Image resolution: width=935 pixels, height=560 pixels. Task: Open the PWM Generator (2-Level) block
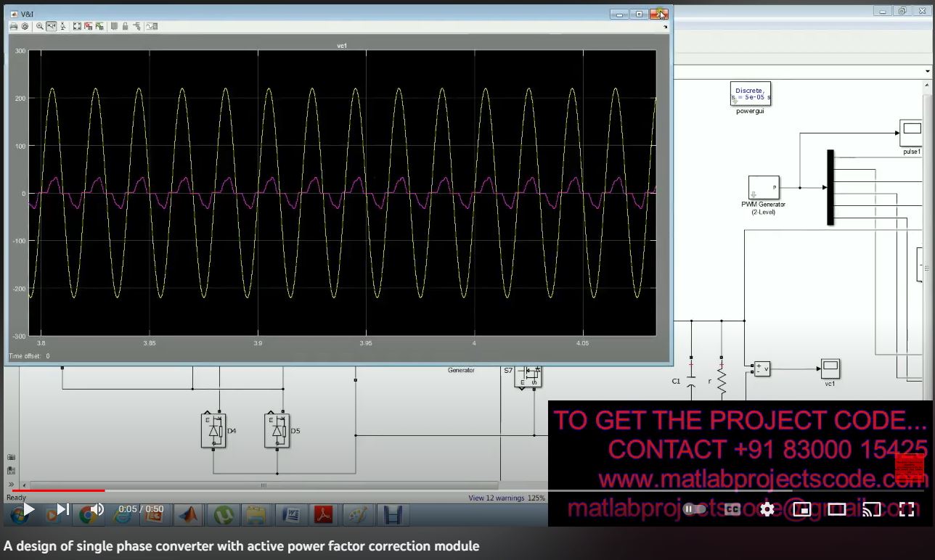coord(764,188)
